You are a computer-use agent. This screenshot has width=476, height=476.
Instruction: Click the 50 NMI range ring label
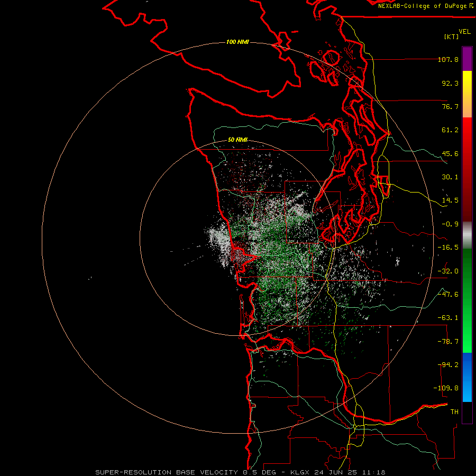point(237,140)
